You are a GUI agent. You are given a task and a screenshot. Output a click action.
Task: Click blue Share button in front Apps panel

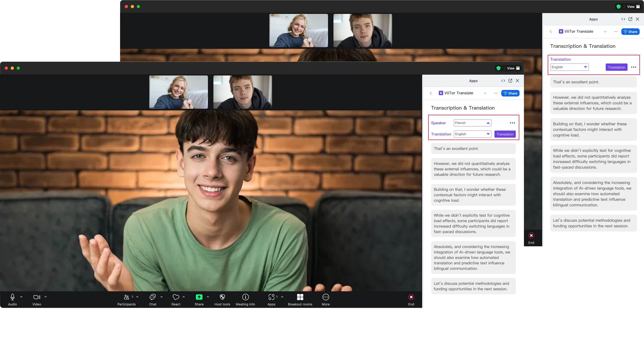[510, 93]
